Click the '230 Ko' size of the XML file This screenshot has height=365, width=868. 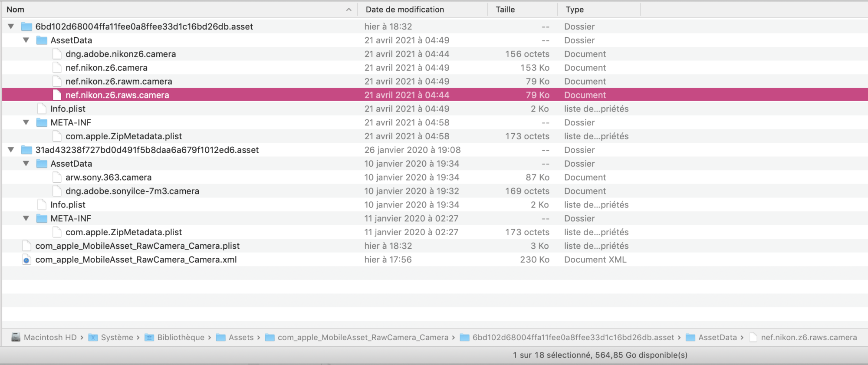point(535,260)
